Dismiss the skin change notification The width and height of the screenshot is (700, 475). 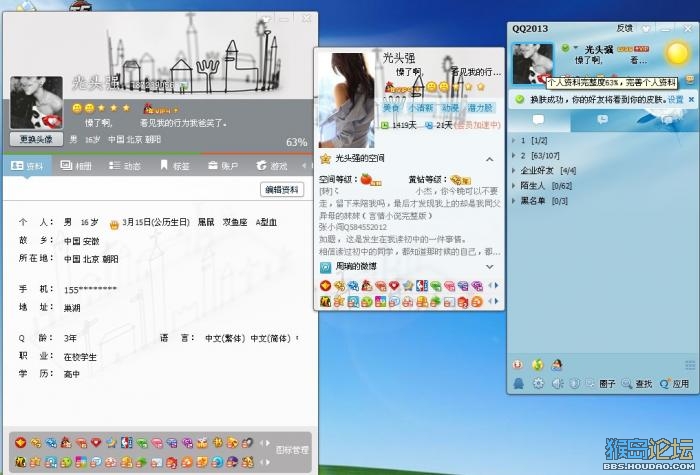click(x=691, y=99)
